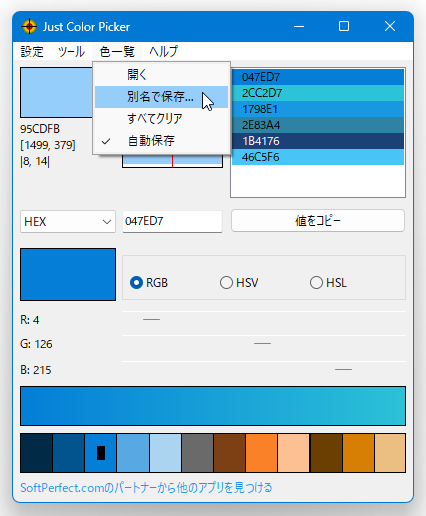
Task: Open the SoftPerfect.com partner apps link
Action: [x=146, y=488]
